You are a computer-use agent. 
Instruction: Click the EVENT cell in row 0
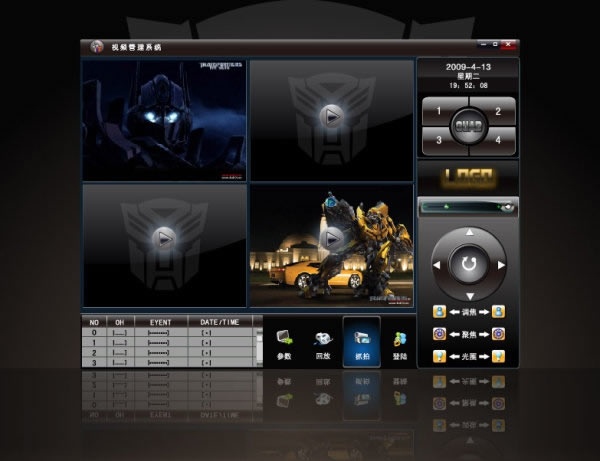click(161, 333)
